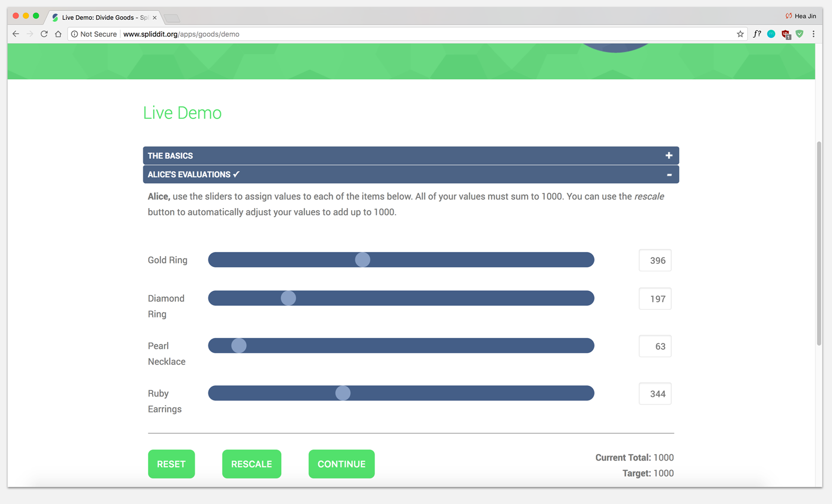Edit the Gold Ring value field 396

click(655, 260)
